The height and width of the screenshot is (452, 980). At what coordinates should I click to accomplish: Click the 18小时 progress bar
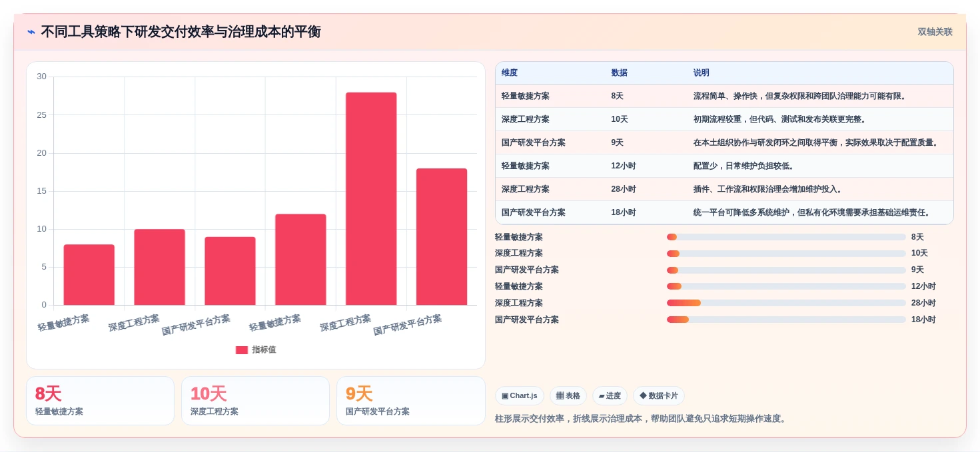pyautogui.click(x=786, y=320)
